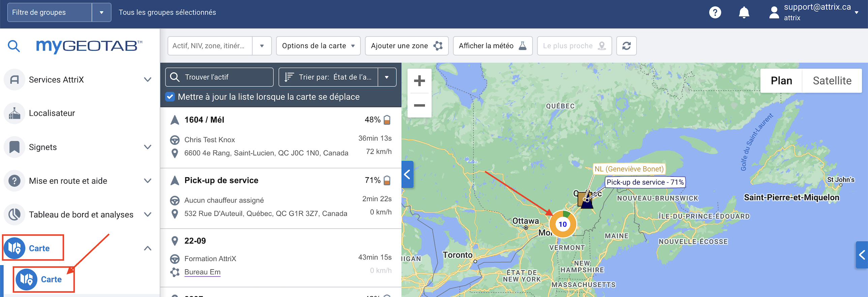Click the cluster marker showing 10
This screenshot has width=868, height=297.
coord(562,224)
